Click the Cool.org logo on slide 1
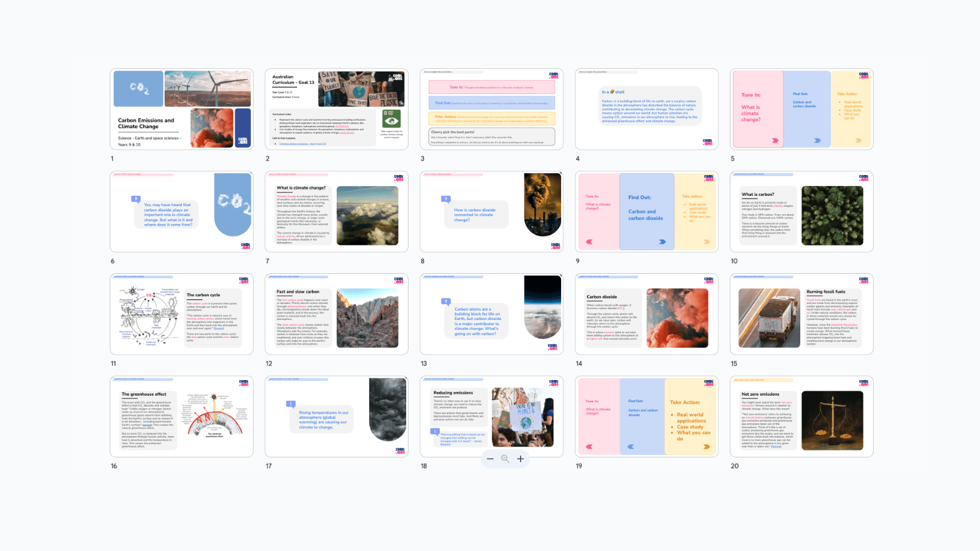The image size is (980, 551). [242, 142]
